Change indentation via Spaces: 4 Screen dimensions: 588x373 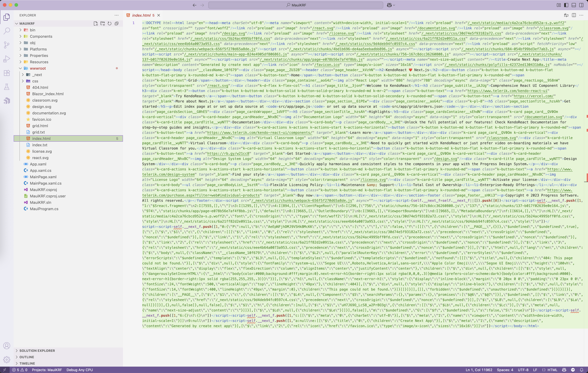pos(505,370)
